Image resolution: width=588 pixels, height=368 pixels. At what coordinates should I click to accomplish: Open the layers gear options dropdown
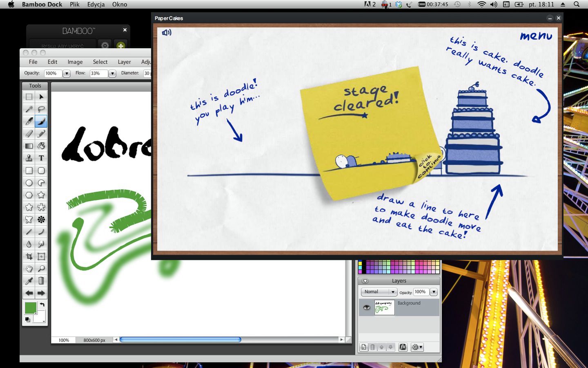[417, 347]
